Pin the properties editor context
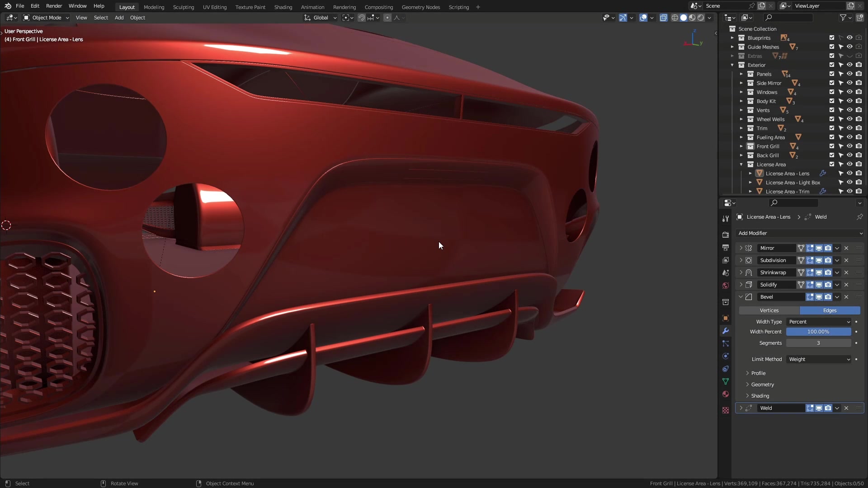The image size is (868, 488). 859,217
